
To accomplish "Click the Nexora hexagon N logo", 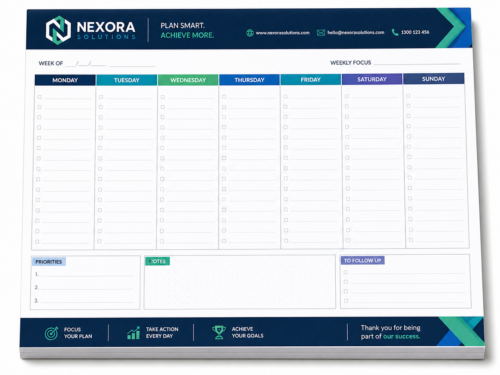I will 58,30.
